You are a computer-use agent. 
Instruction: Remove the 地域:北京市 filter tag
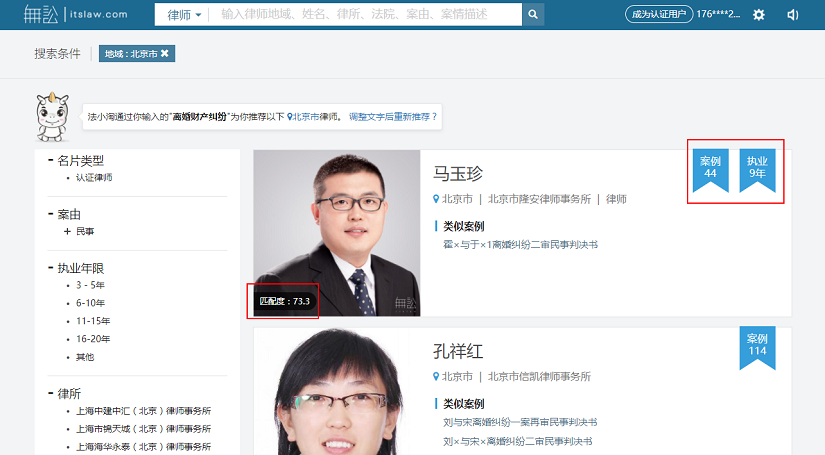click(x=165, y=54)
